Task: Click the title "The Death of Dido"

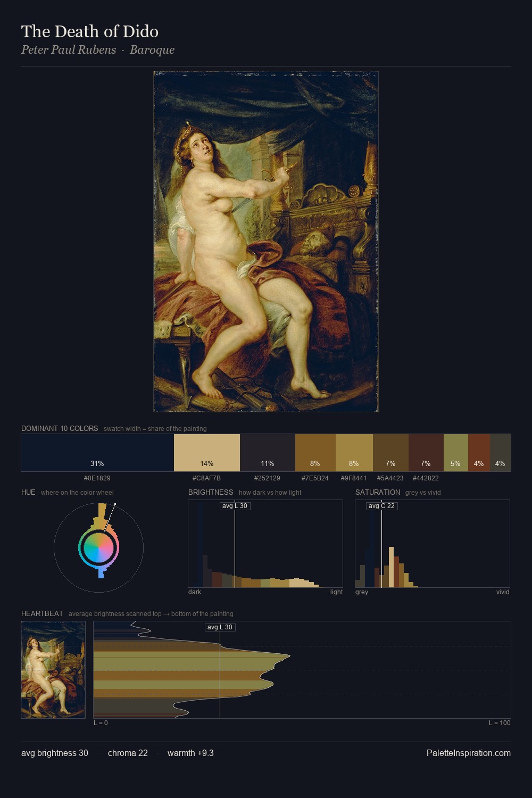Action: [x=90, y=31]
